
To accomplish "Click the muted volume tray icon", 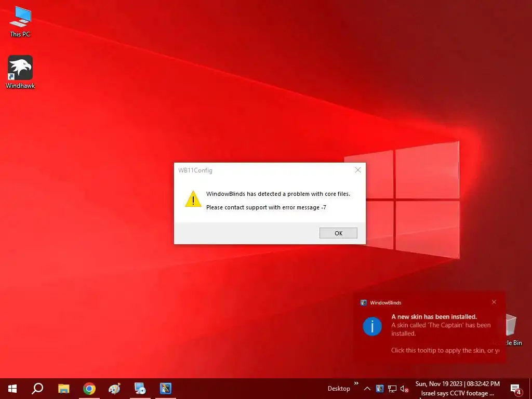I will click(404, 389).
